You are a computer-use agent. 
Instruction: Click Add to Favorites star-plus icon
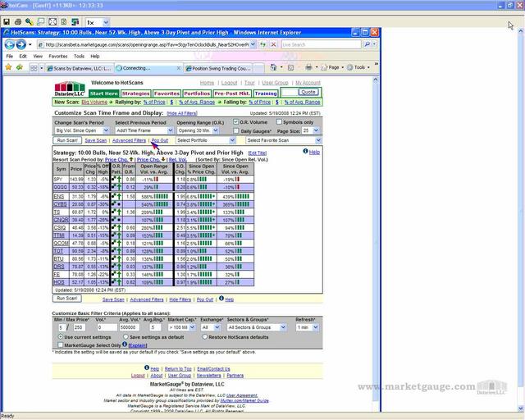tap(20, 67)
